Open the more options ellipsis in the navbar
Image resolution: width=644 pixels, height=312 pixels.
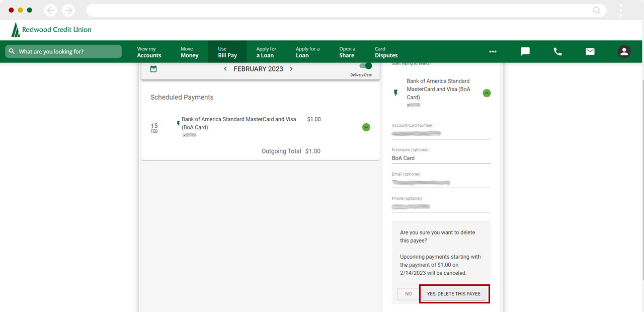493,51
